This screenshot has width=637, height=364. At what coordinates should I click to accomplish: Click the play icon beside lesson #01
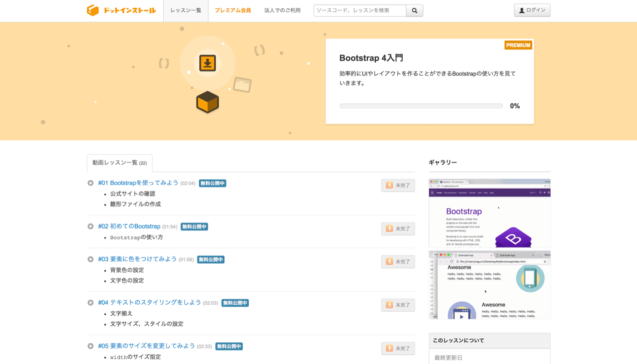pyautogui.click(x=91, y=183)
